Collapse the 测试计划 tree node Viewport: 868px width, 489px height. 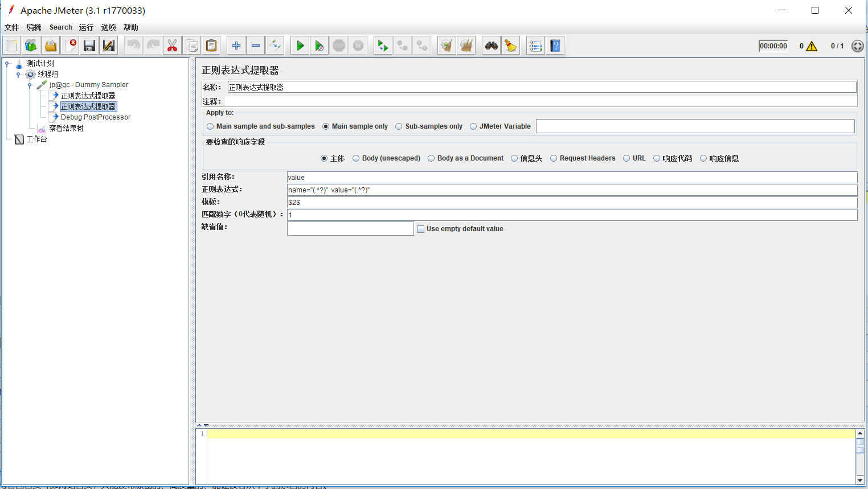coord(7,64)
